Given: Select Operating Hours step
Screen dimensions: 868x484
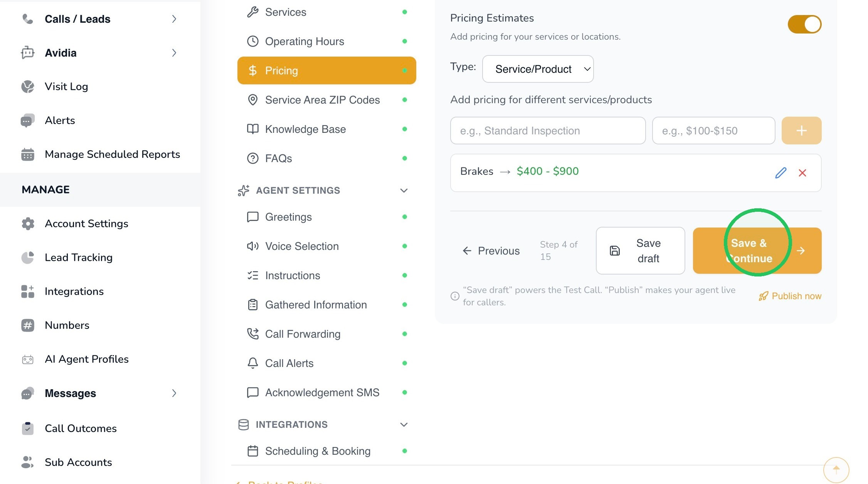Looking at the screenshot, I should point(326,41).
